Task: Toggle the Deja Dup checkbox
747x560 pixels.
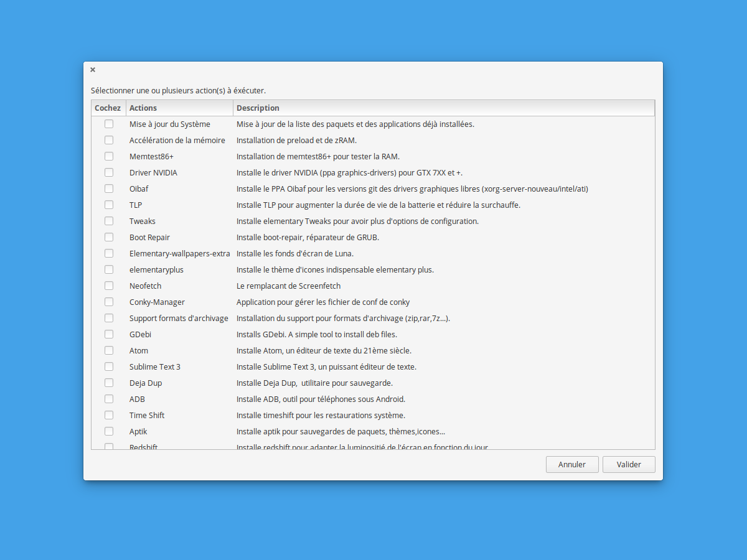Action: (x=109, y=383)
